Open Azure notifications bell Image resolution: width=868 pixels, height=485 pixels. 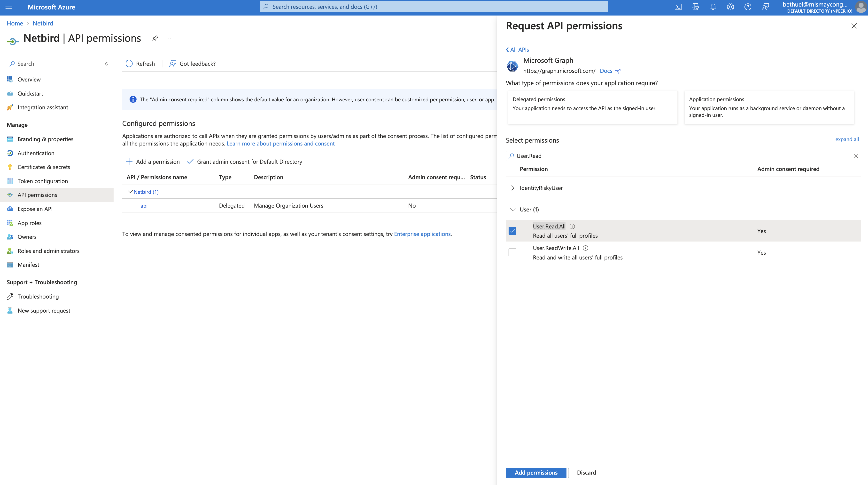(x=713, y=7)
